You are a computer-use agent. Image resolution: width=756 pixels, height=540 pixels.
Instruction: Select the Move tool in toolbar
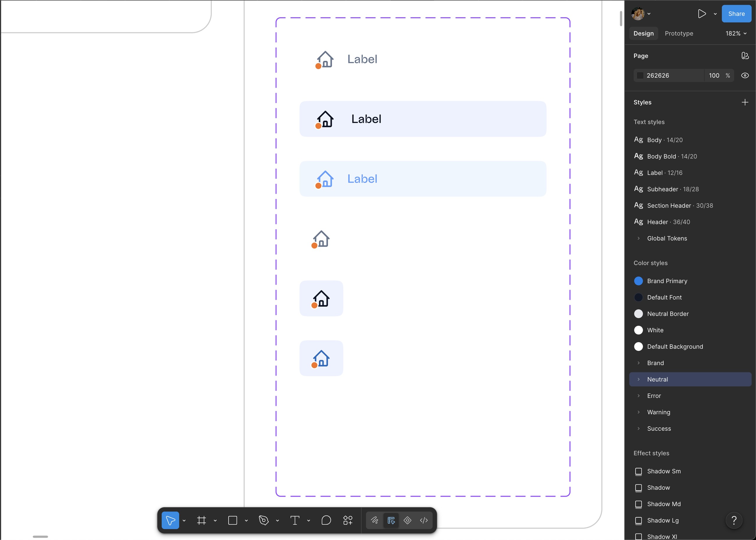point(170,521)
